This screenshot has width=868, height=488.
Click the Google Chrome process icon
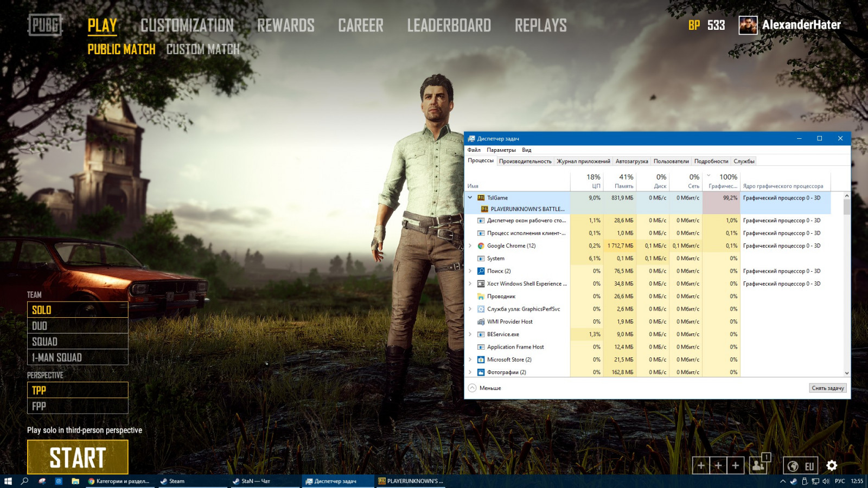tap(481, 246)
